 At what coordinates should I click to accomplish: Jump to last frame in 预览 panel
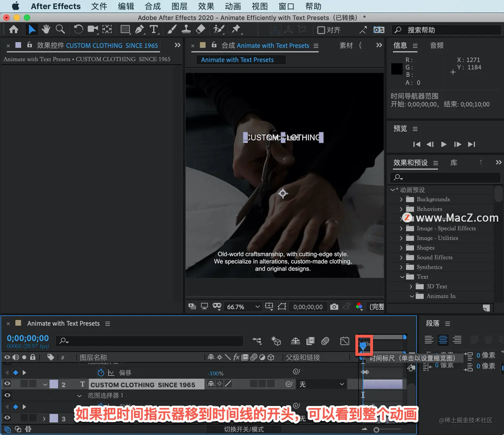point(471,144)
